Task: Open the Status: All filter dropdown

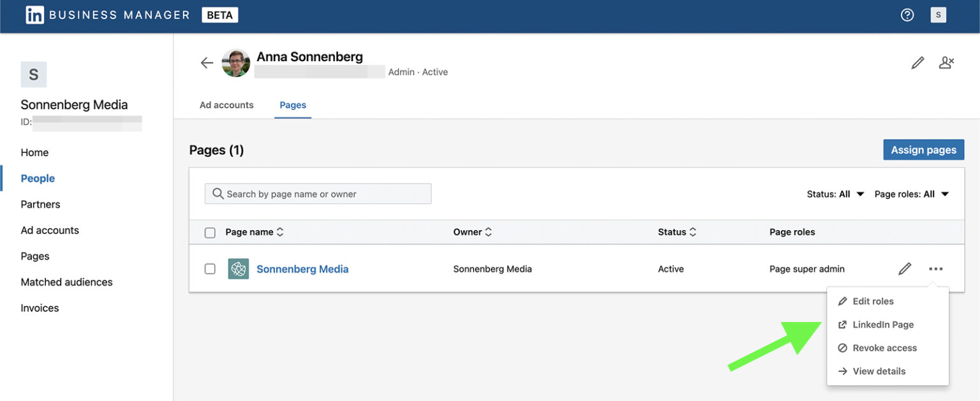Action: [835, 193]
